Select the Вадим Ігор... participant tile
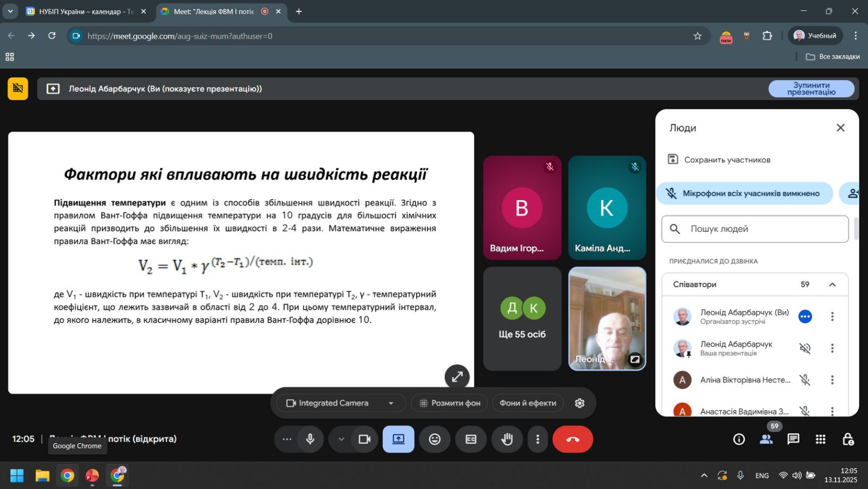Image resolution: width=868 pixels, height=489 pixels. pyautogui.click(x=522, y=208)
